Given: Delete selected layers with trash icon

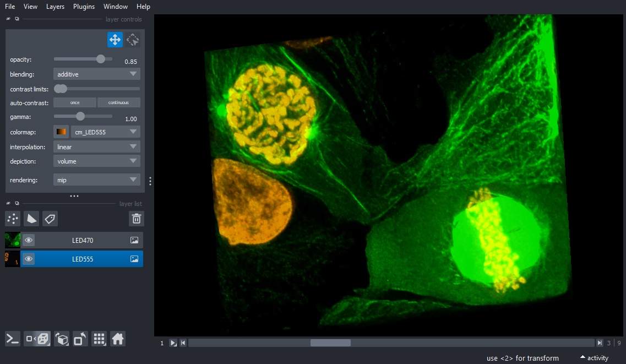Looking at the screenshot, I should 136,219.
